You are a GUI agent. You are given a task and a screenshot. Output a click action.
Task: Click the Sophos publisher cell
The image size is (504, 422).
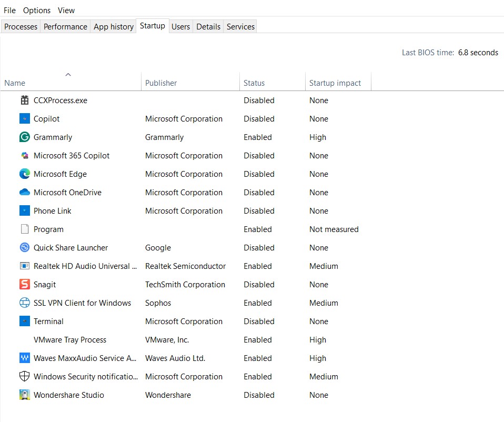[x=158, y=303]
